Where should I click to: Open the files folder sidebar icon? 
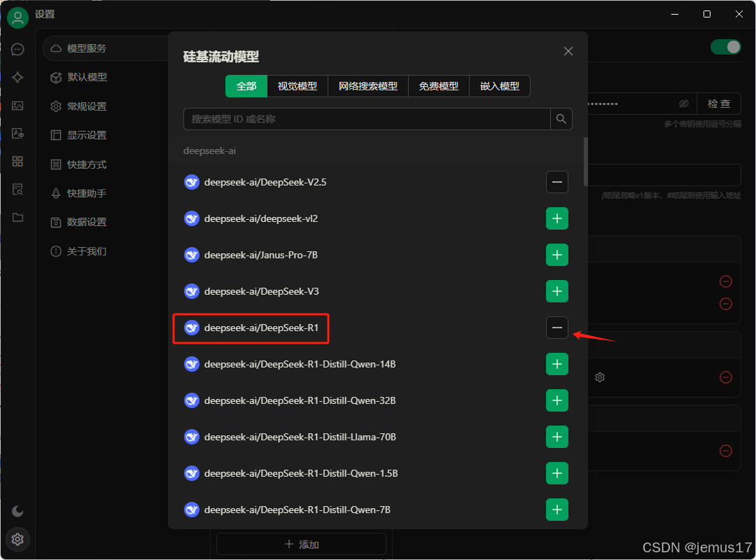[x=17, y=218]
